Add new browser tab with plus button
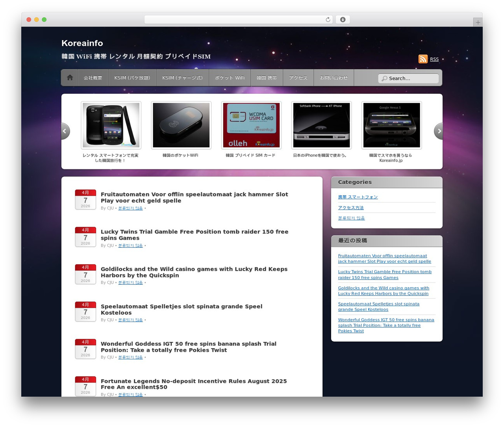The image size is (504, 427). (x=478, y=22)
